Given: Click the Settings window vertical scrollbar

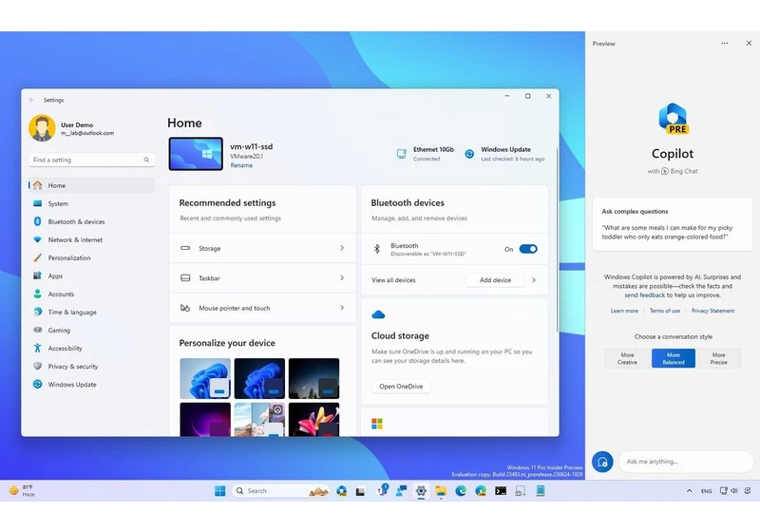Looking at the screenshot, I should coord(557,239).
